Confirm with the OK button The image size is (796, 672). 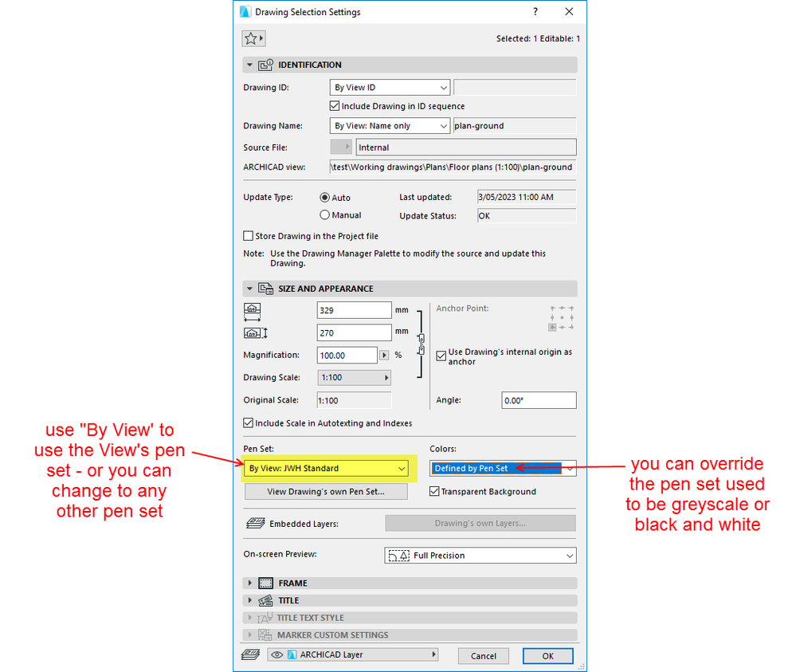click(547, 656)
